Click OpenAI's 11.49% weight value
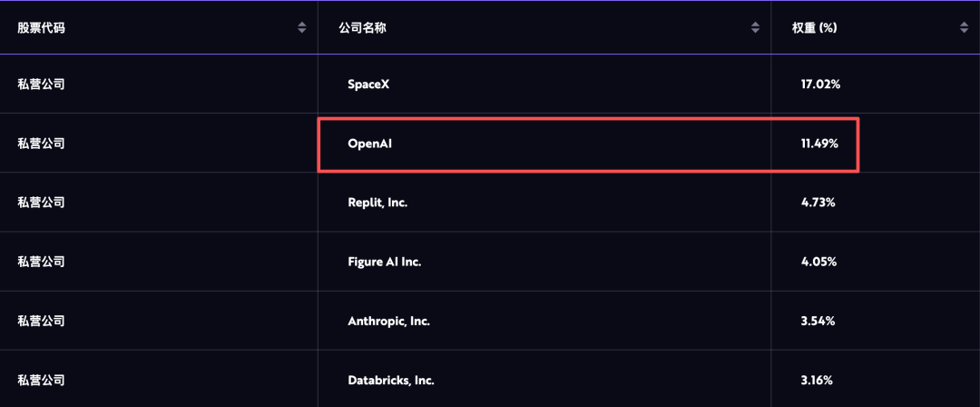The image size is (980, 407). [x=819, y=144]
